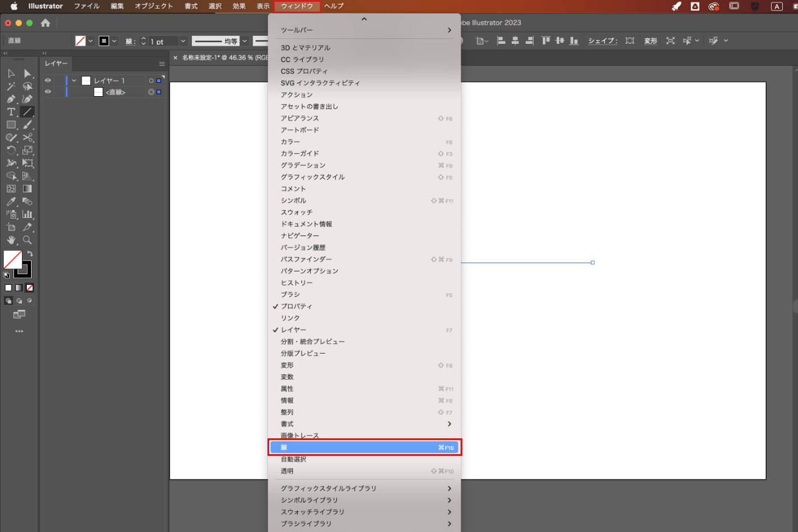Image resolution: width=798 pixels, height=532 pixels.
Task: Open ファイル menu
Action: [87, 6]
